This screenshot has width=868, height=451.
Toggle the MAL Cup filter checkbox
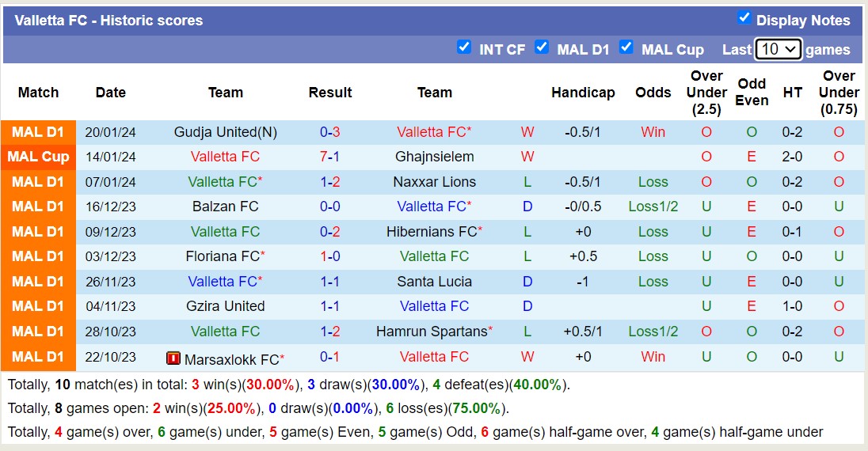pos(626,47)
